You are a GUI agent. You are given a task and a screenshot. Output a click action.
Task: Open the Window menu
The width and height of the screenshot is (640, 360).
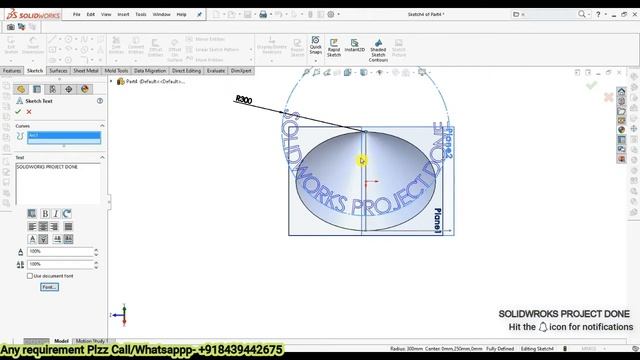(x=162, y=14)
